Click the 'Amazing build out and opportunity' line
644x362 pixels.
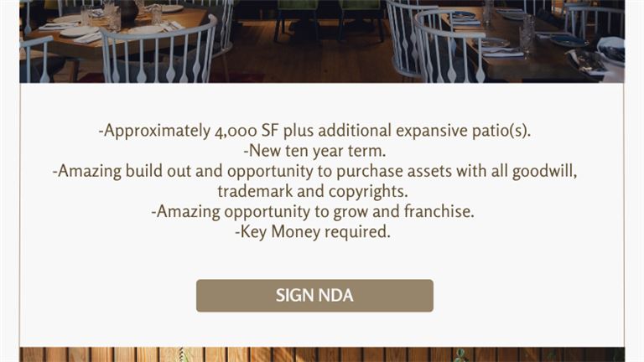pos(314,171)
